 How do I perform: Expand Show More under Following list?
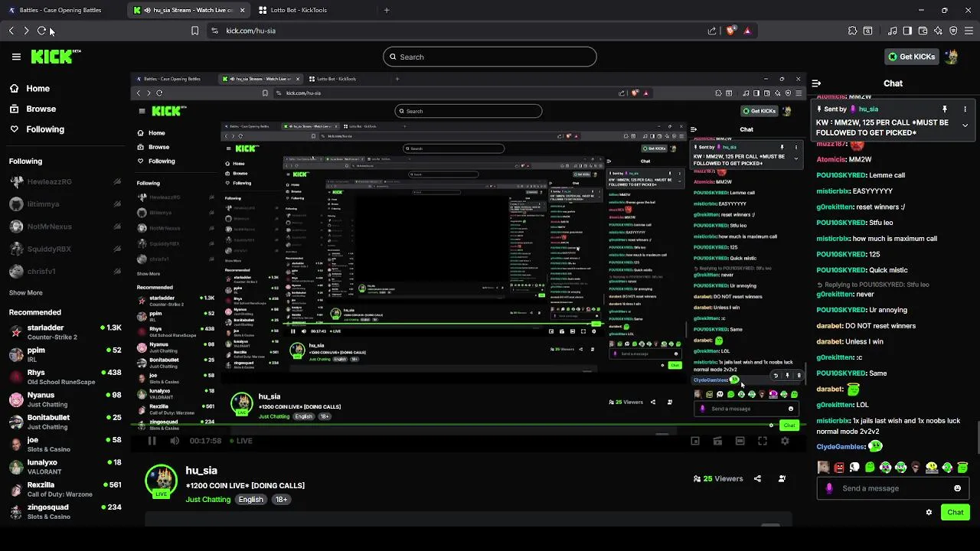pos(25,292)
